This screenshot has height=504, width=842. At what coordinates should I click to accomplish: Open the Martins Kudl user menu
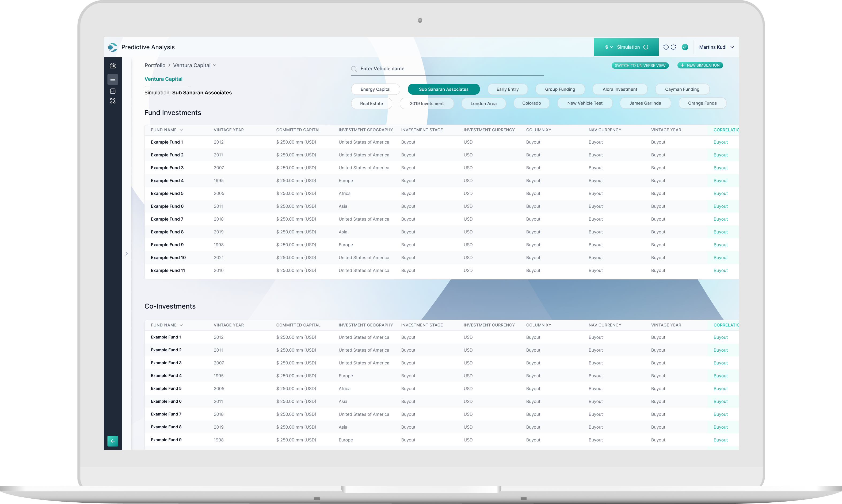[716, 47]
